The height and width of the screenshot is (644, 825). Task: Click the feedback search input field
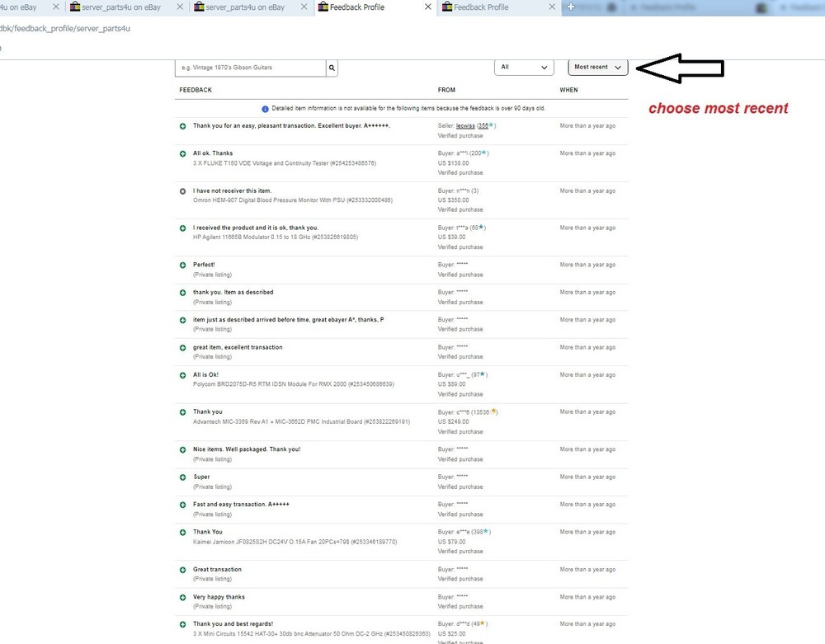click(250, 68)
